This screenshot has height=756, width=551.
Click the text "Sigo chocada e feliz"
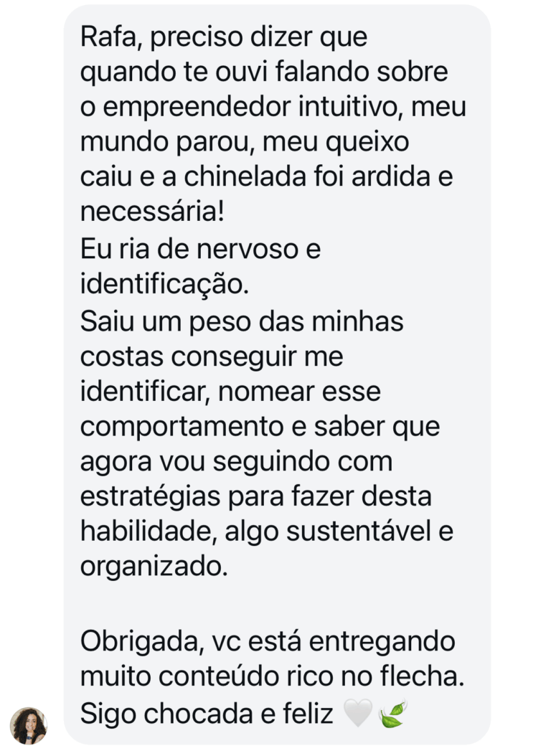click(x=207, y=714)
